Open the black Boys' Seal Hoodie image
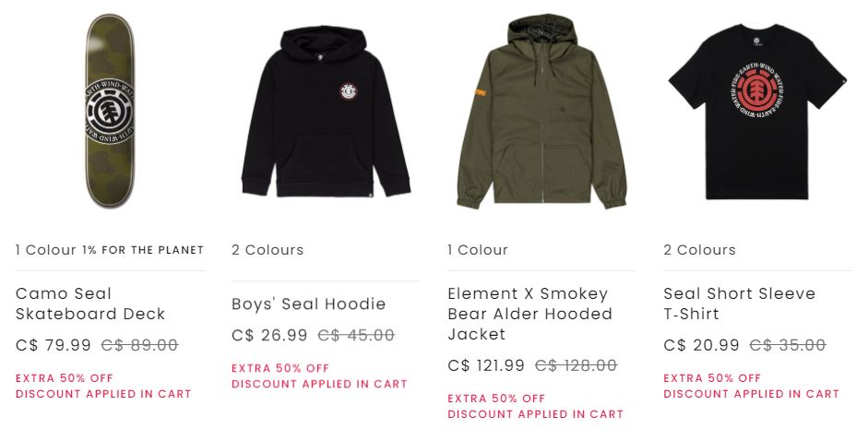Image resolution: width=868 pixels, height=441 pixels. click(x=326, y=111)
